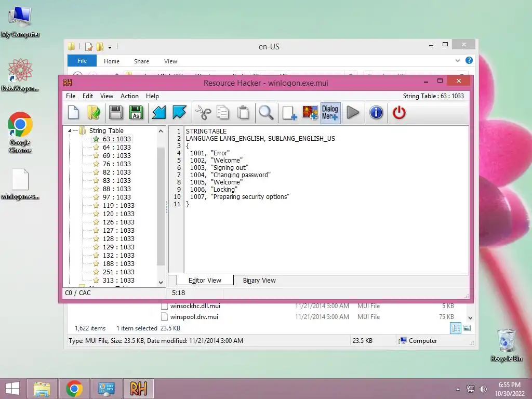This screenshot has width=532, height=399.
Task: Click the scissors Cut icon
Action: (203, 113)
